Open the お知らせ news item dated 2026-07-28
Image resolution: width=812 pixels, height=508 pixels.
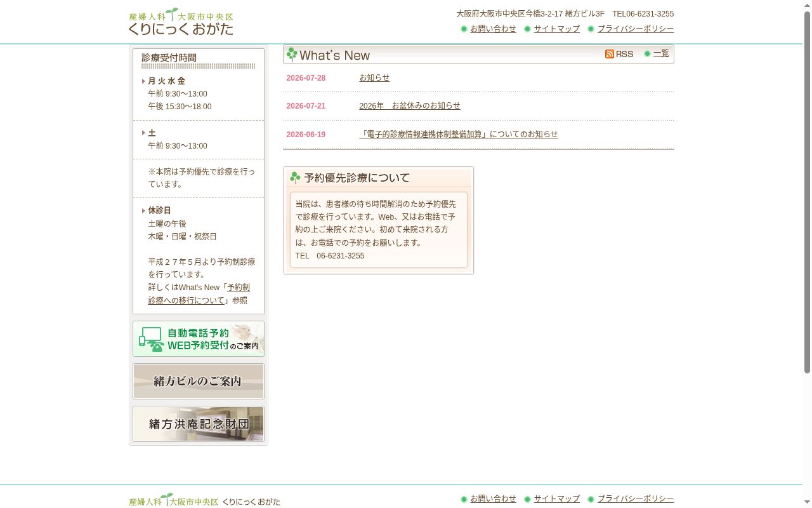(374, 77)
